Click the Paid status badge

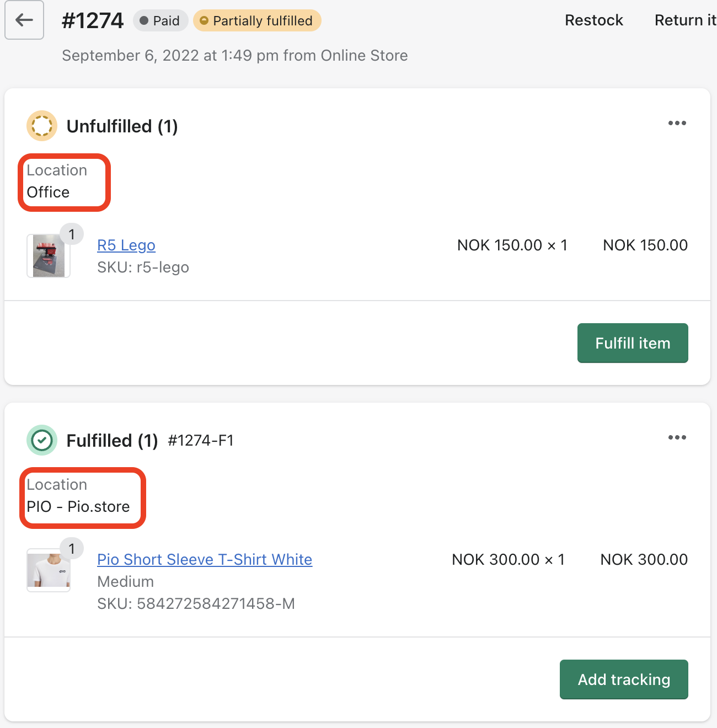[160, 21]
